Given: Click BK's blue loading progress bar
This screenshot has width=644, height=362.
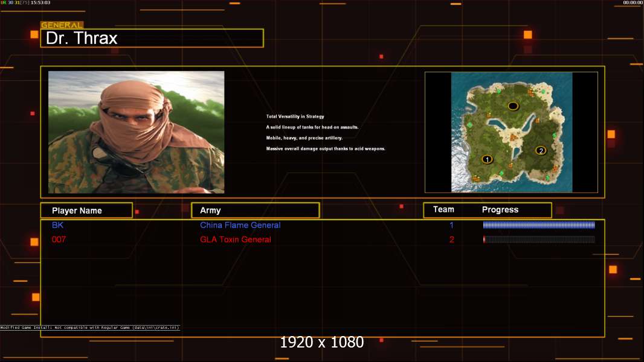Looking at the screenshot, I should (539, 224).
